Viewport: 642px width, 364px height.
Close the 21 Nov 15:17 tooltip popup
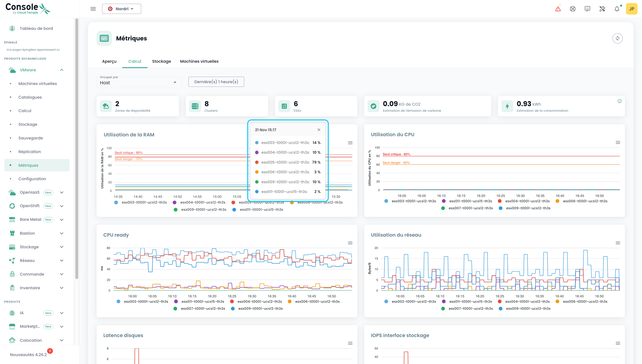(318, 130)
